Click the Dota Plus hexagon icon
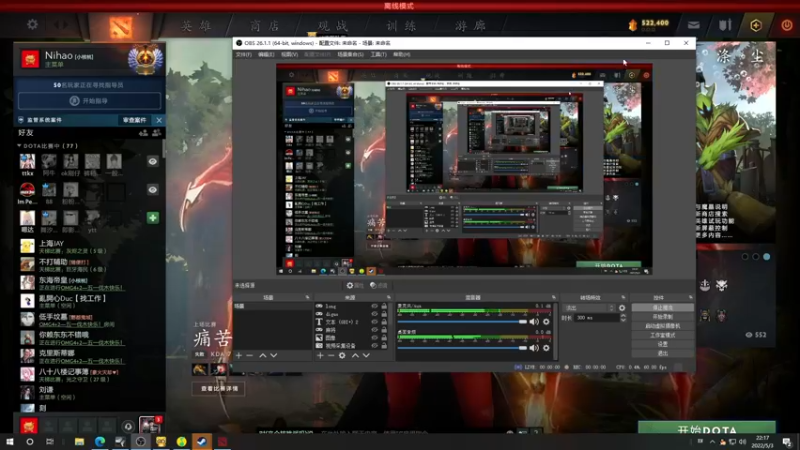Screen dimensions: 800x450 click(756, 25)
